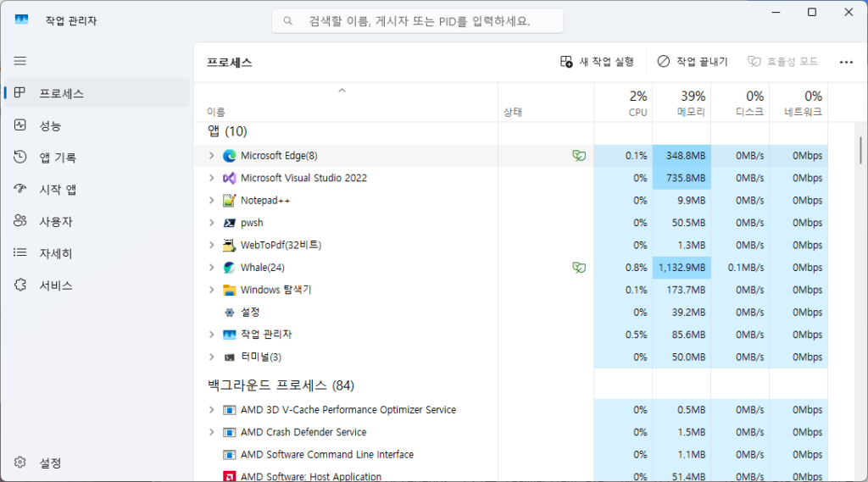Viewport: 868px width, 482px height.
Task: Switch to the 성능 tab
Action: coord(97,125)
